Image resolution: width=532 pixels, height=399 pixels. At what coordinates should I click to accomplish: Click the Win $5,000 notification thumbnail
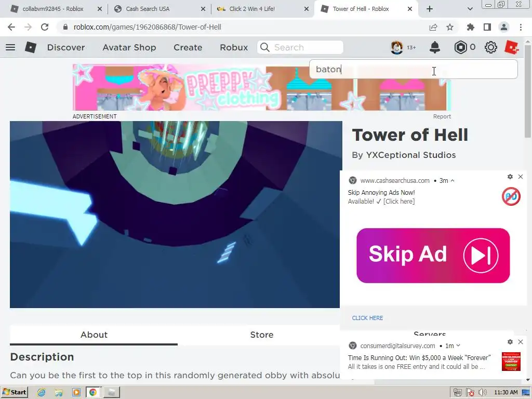tap(511, 362)
